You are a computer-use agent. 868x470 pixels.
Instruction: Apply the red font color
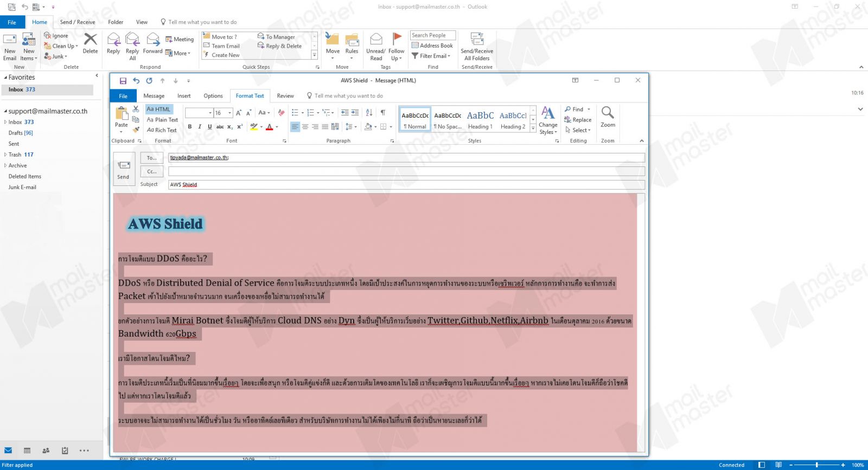[269, 127]
